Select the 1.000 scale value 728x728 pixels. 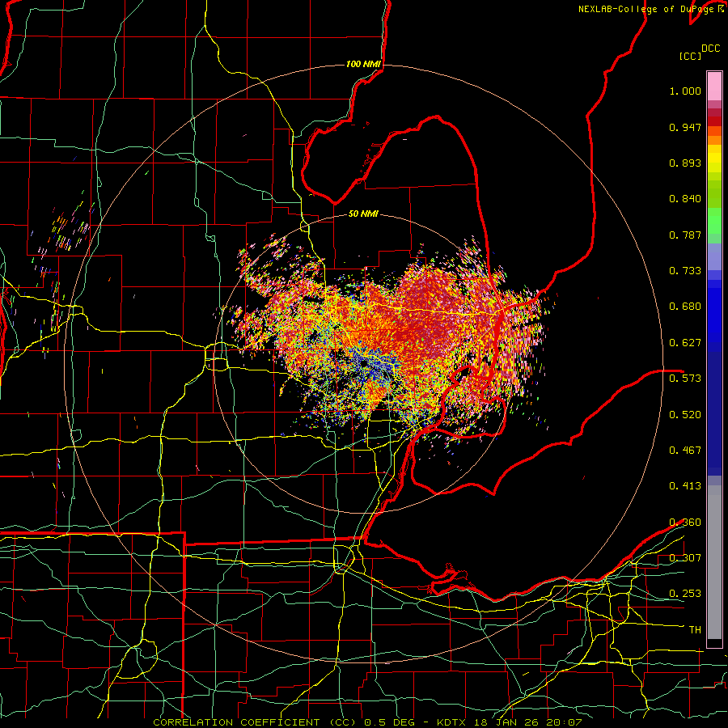(x=685, y=91)
